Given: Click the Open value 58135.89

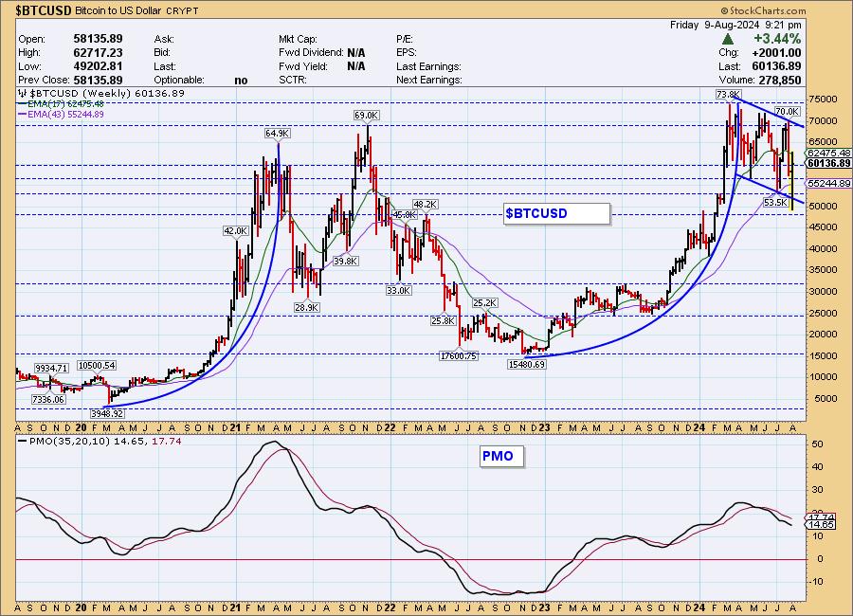Looking at the screenshot, I should (98, 39).
